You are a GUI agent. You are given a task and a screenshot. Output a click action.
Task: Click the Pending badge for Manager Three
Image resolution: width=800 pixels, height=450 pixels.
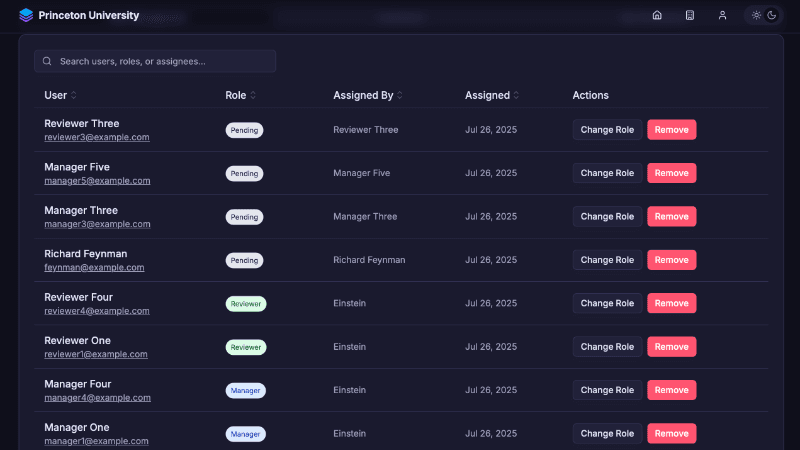pyautogui.click(x=244, y=217)
